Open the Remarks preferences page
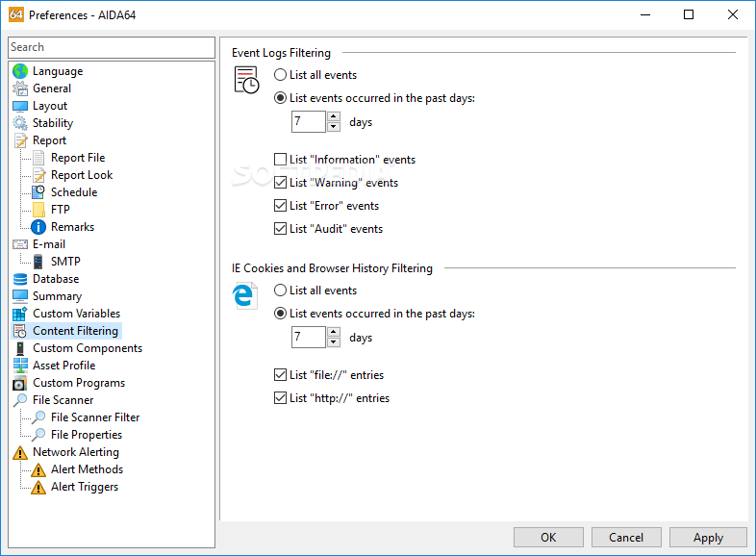756x556 pixels. click(72, 227)
